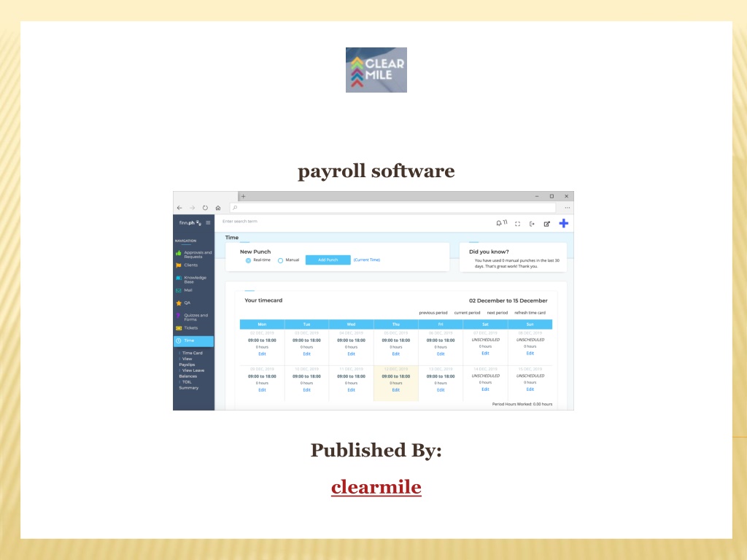Click the clearmile hyperlink
747x560 pixels.
[x=376, y=487]
